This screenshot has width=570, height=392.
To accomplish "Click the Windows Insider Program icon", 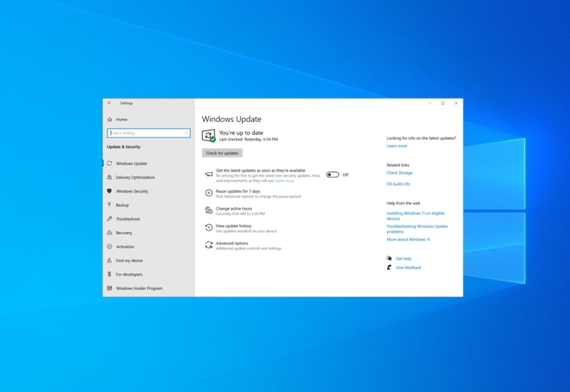I will [110, 288].
